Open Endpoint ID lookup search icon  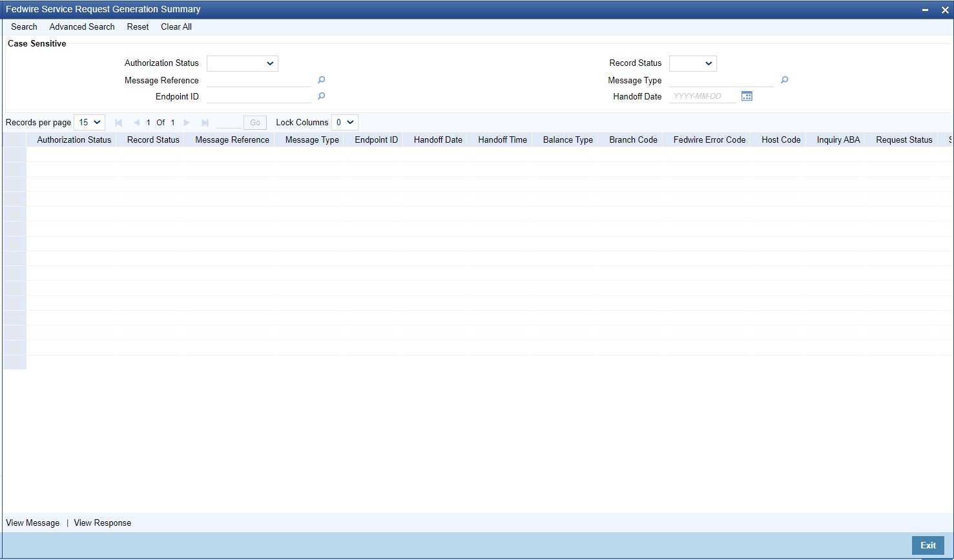(322, 96)
